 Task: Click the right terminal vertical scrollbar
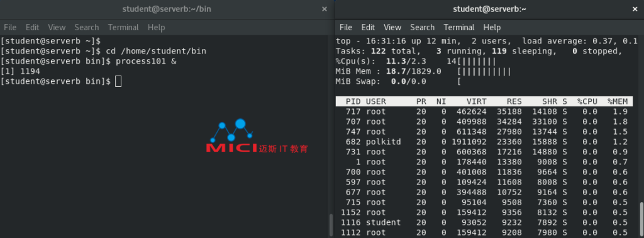click(641, 220)
